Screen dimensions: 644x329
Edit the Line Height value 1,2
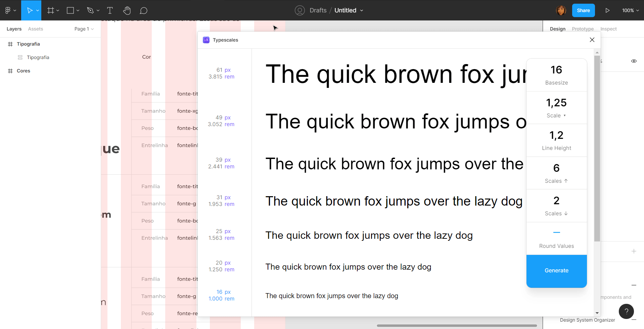[556, 135]
